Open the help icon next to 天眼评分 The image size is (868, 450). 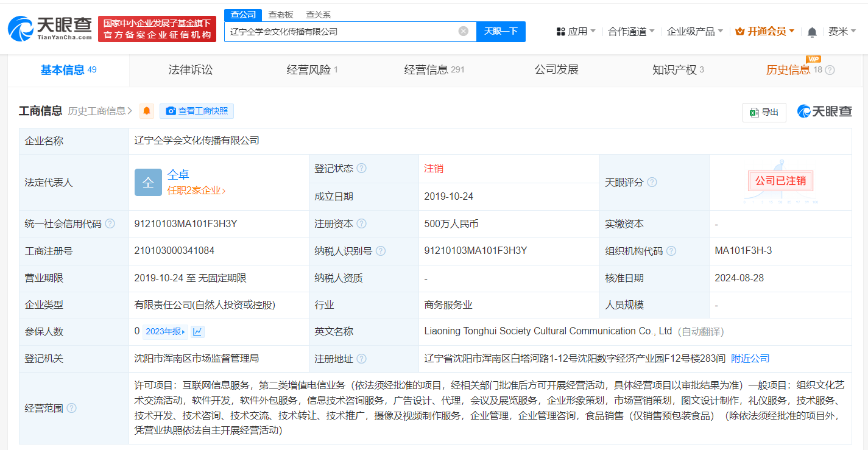coord(652,181)
